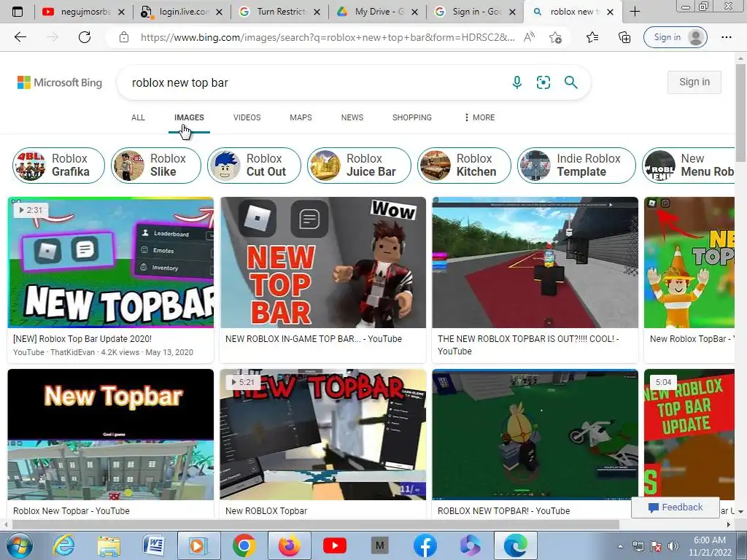
Task: Open the 5:21 NEW TOPBAR video thumbnail
Action: pos(323,435)
